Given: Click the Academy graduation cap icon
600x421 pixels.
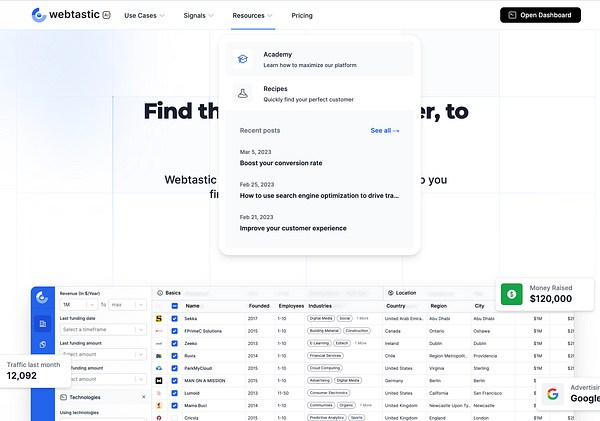Looking at the screenshot, I should point(243,59).
